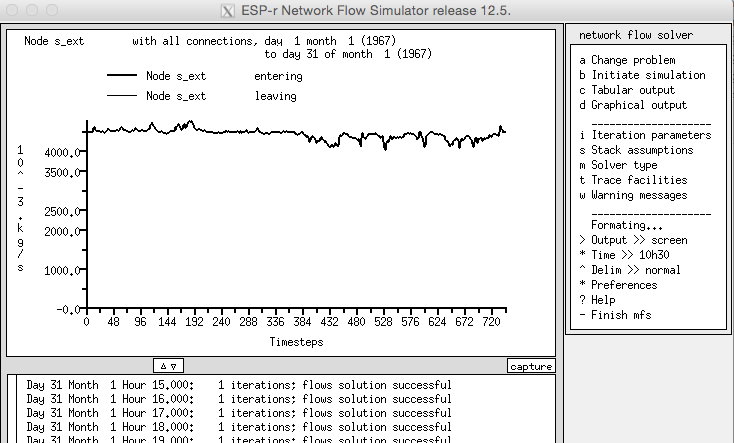Viewport: 734px width, 443px height.
Task: Open Trace facilities option
Action: coord(640,180)
